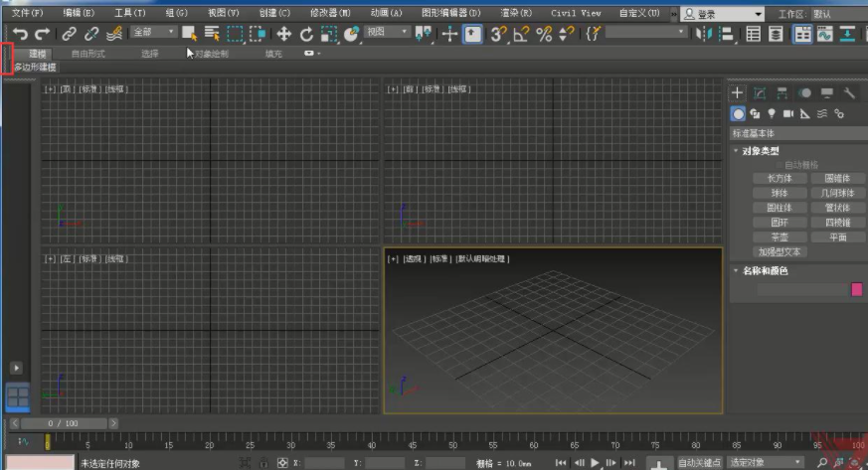Select the Rotate transform tool
Screen dimensions: 868x470
[306, 34]
